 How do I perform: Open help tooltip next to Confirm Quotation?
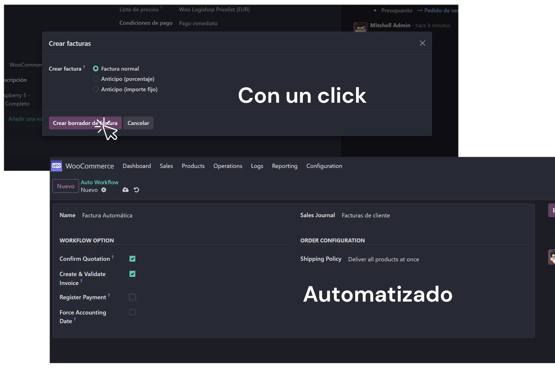coord(113,256)
